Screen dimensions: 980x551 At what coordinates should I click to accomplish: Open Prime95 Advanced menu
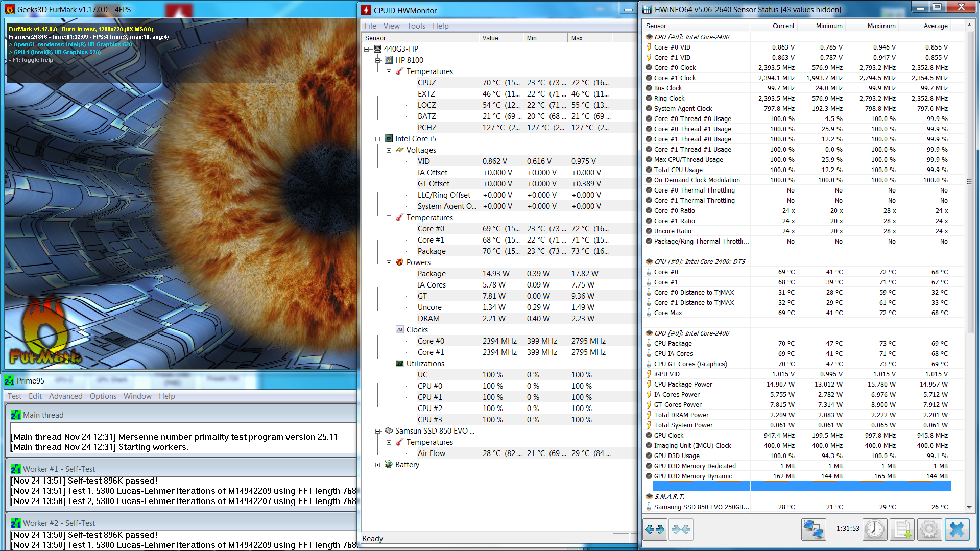66,396
